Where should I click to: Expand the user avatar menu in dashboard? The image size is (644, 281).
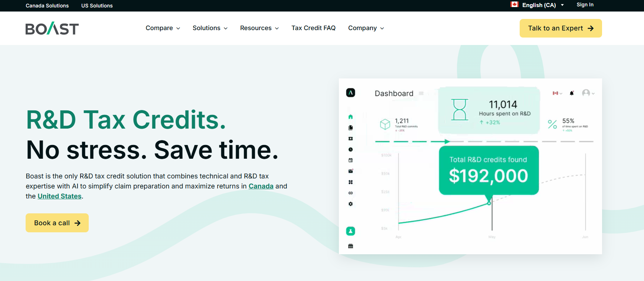point(588,93)
